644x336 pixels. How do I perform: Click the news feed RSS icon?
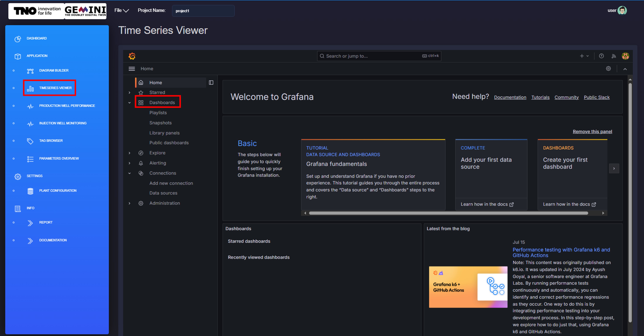(x=614, y=56)
